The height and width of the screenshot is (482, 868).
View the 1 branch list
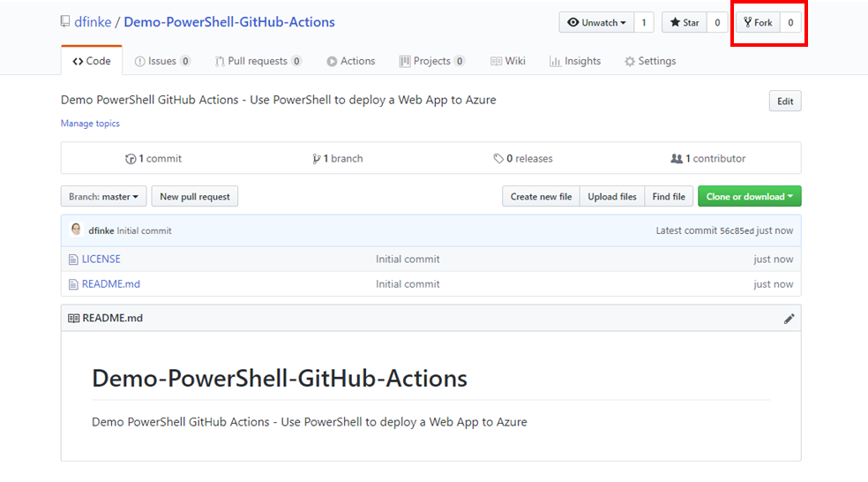tap(338, 158)
